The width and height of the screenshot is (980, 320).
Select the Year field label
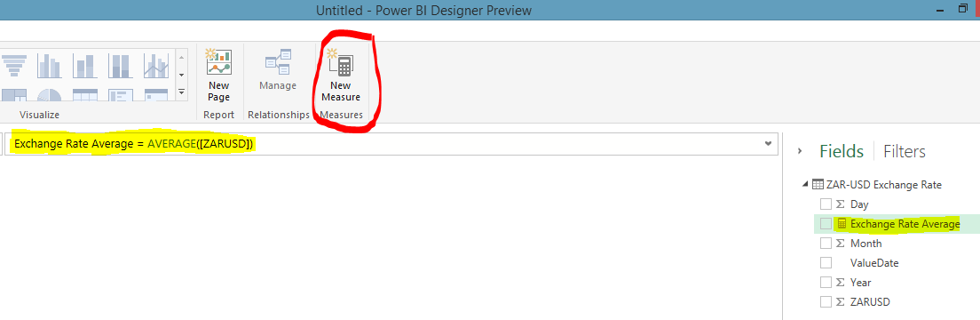861,282
